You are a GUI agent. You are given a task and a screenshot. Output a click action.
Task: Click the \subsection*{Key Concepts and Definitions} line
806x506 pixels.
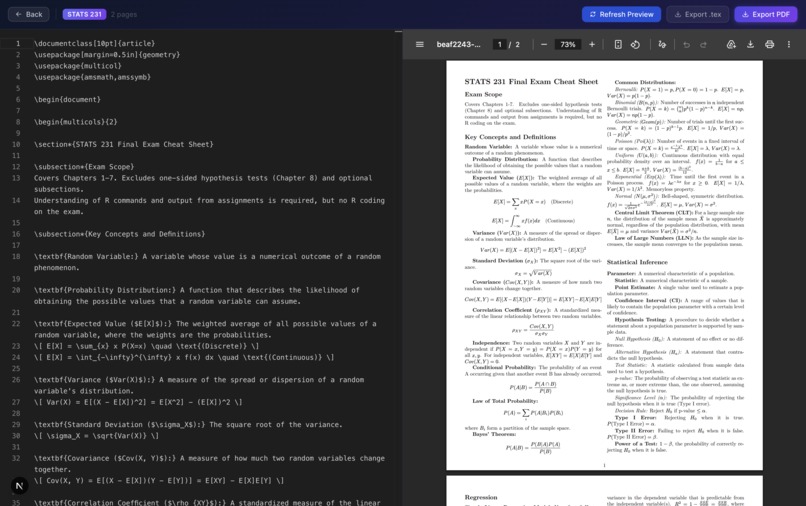pyautogui.click(x=119, y=234)
